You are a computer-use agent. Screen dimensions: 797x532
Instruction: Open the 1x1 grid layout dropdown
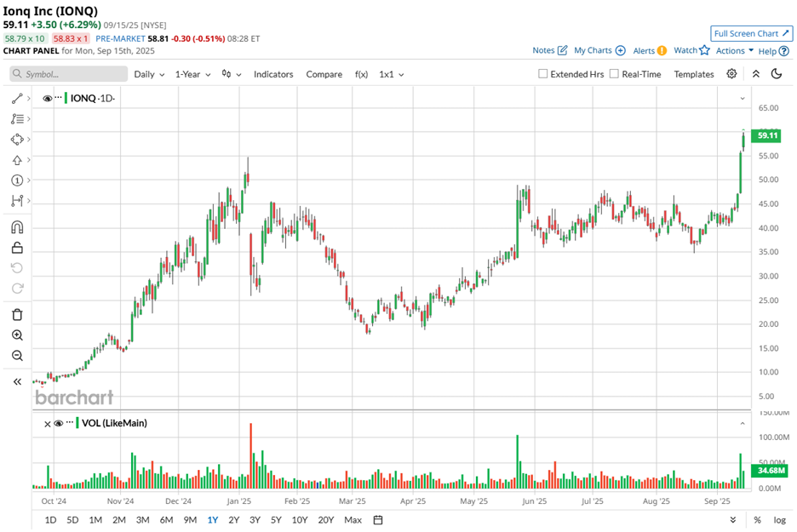(392, 74)
